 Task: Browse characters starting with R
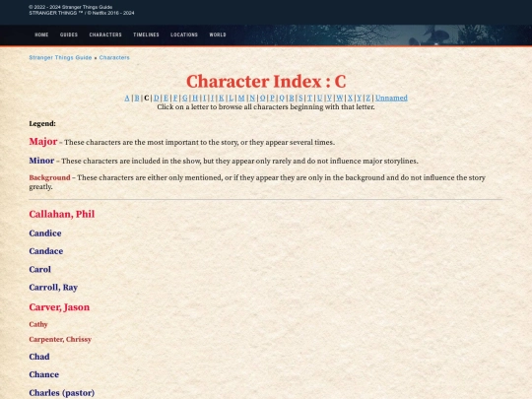tap(291, 99)
